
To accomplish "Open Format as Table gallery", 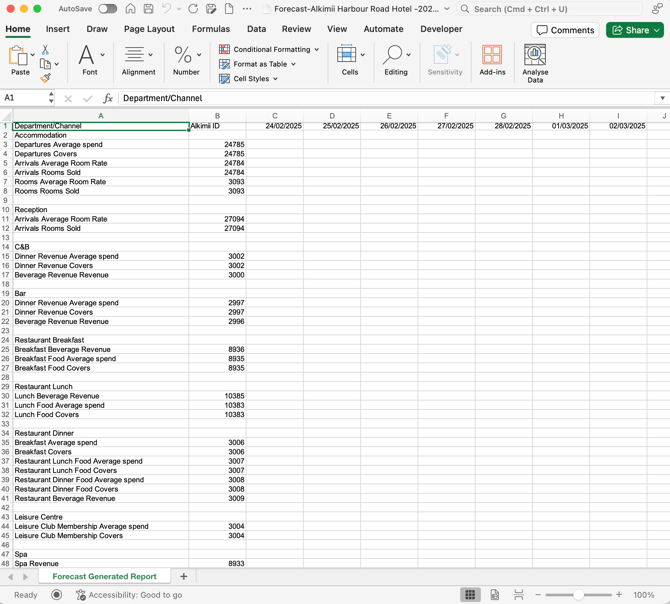I will tap(257, 64).
